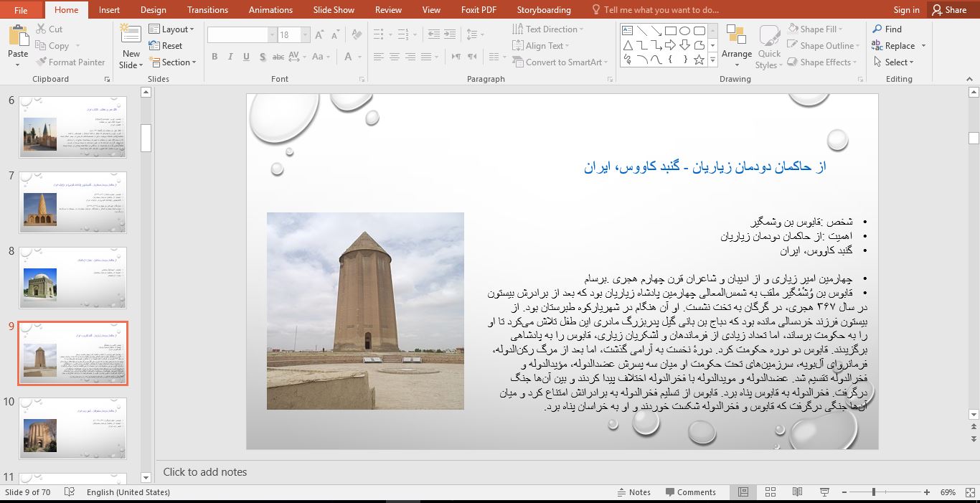Screen dimensions: 980x503
Task: Open the Animations tab
Action: pyautogui.click(x=270, y=10)
